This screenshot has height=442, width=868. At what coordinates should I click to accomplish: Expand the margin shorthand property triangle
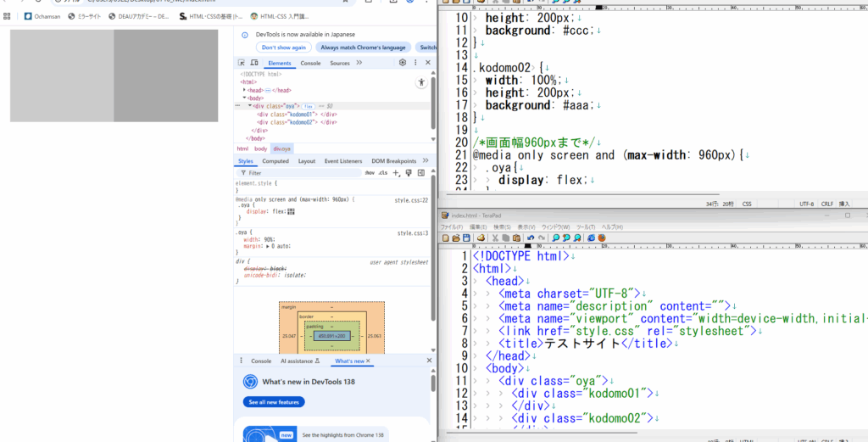coord(269,245)
